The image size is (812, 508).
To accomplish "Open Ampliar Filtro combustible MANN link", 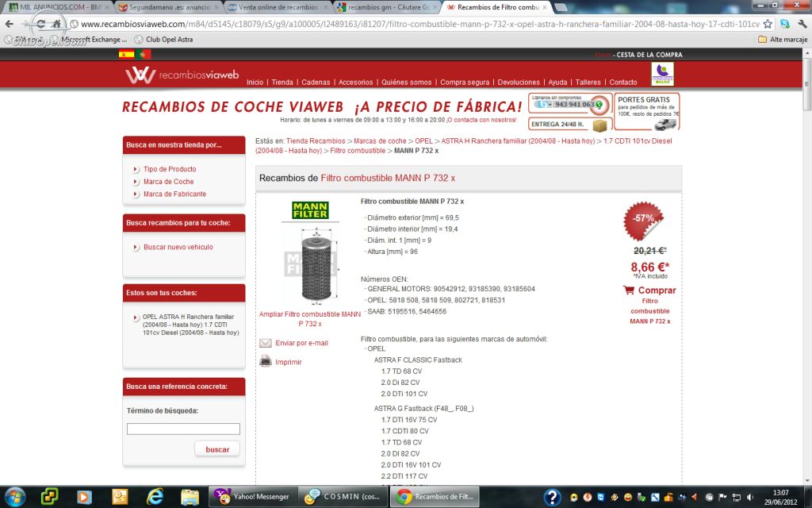I will [310, 319].
